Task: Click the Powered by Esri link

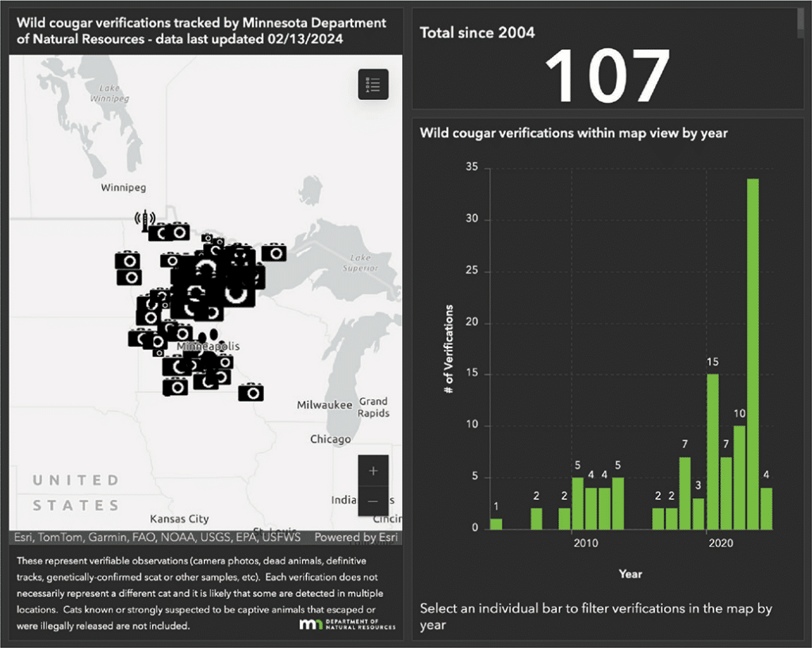Action: (x=356, y=537)
